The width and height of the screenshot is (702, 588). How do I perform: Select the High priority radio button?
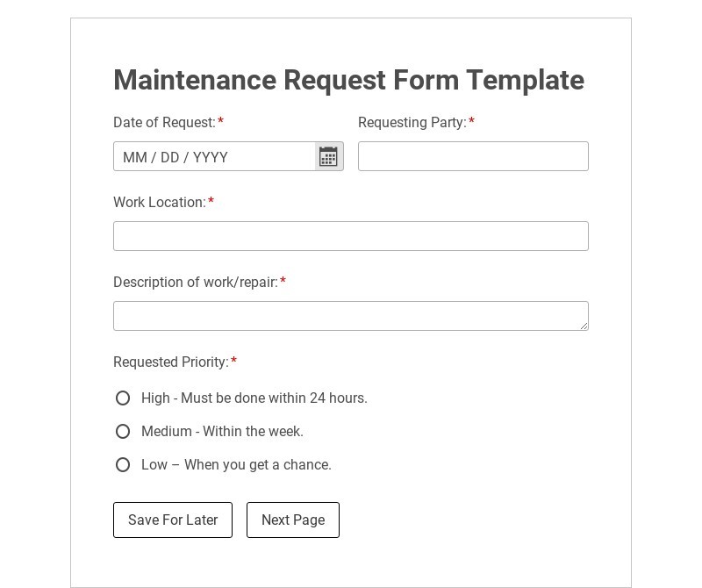pos(123,398)
